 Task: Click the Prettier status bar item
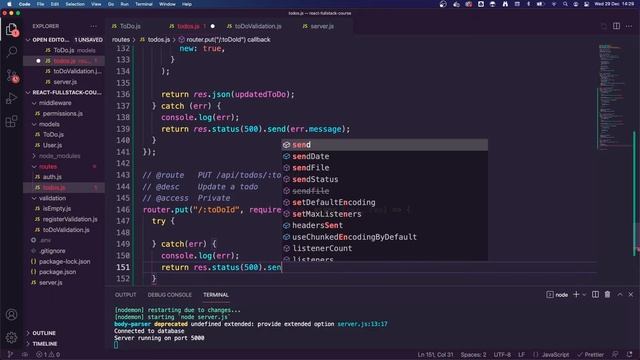tap(590, 355)
